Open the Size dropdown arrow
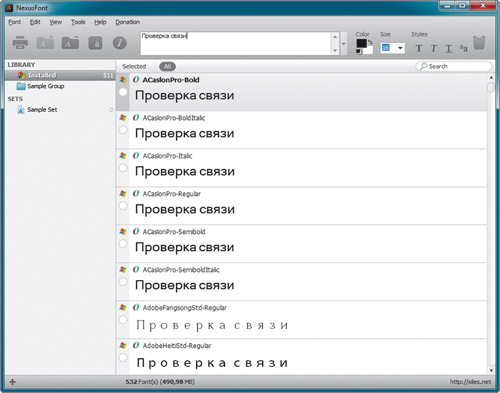The width and height of the screenshot is (500, 393). (400, 48)
